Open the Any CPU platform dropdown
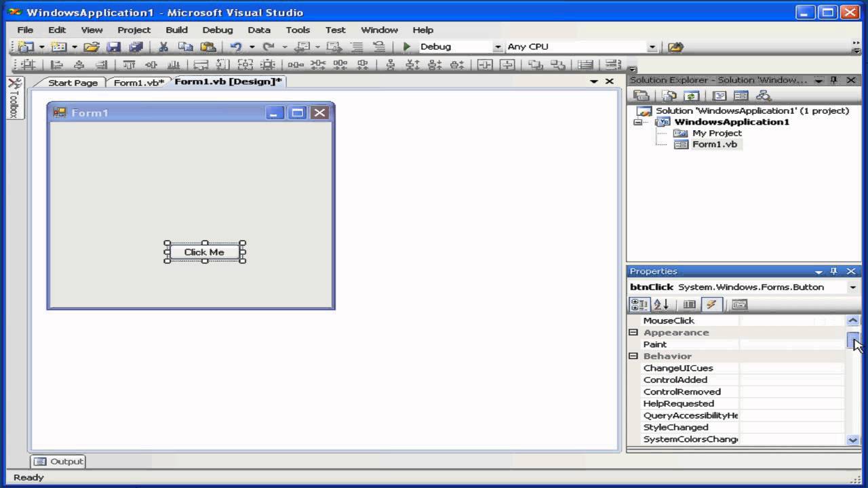Viewport: 868px width, 488px height. pos(652,47)
